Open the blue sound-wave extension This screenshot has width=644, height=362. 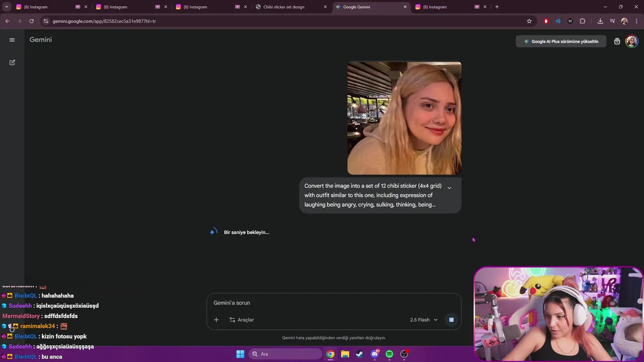click(x=558, y=21)
